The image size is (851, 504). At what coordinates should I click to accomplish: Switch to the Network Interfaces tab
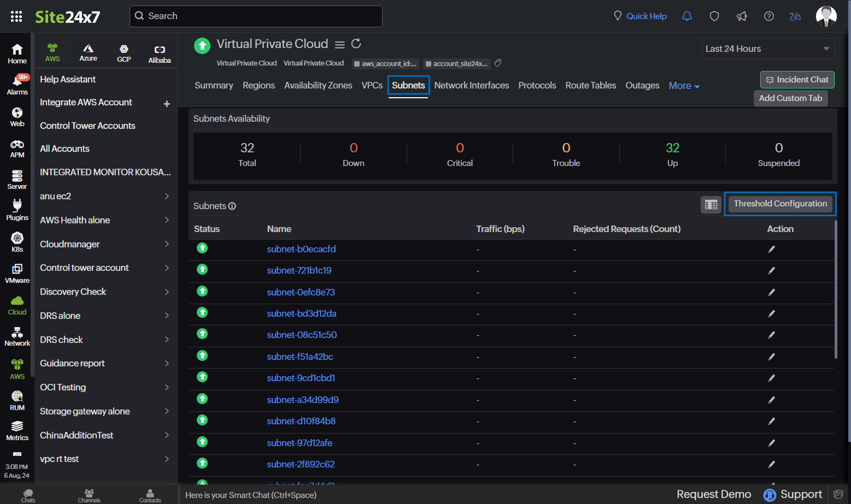pos(471,85)
